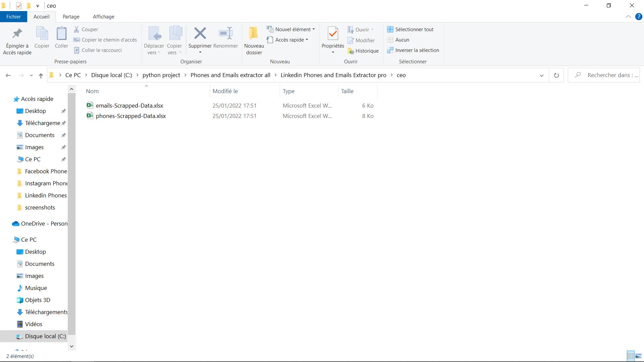644x362 pixels.
Task: Click Ce PC in the address path
Action: point(73,75)
